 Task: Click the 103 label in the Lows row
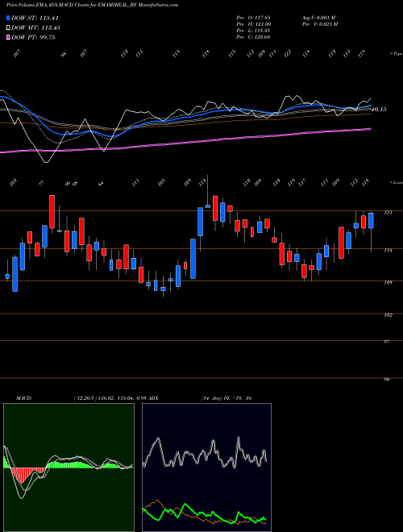pyautogui.click(x=13, y=183)
